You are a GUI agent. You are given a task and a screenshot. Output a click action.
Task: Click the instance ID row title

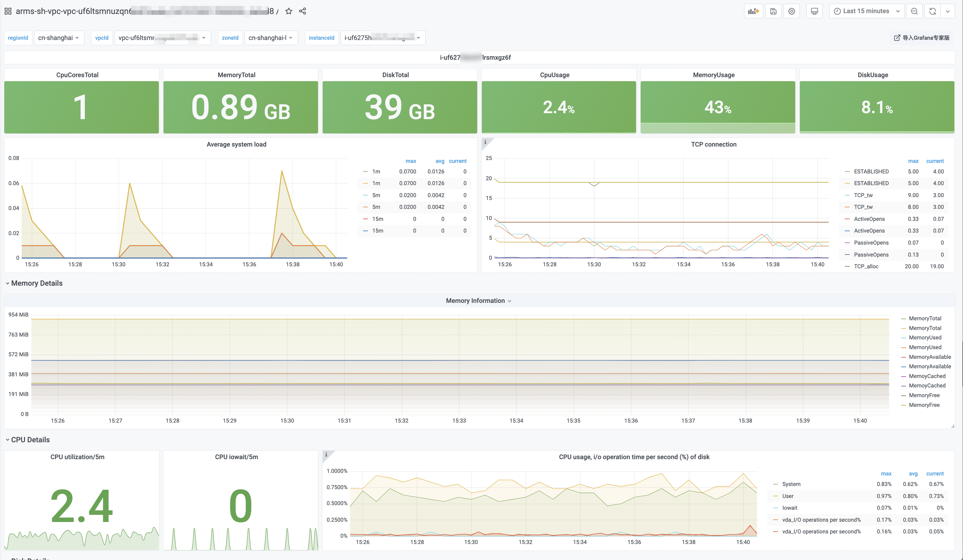[475, 57]
